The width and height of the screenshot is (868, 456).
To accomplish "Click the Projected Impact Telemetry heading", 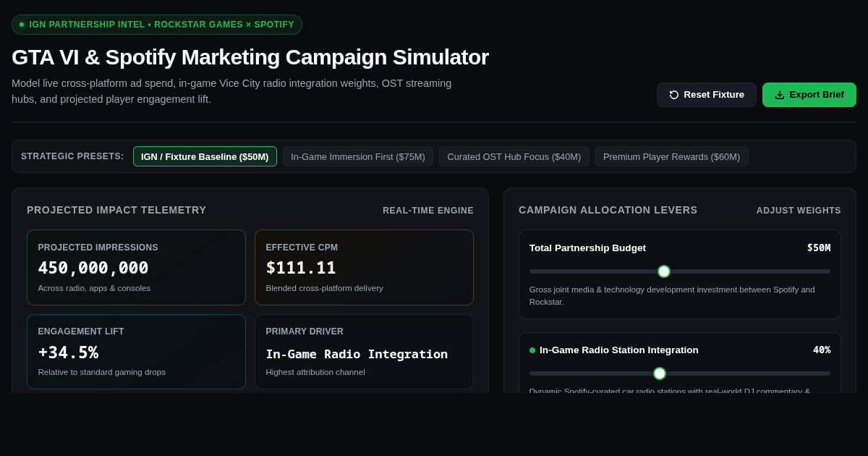I will (116, 210).
